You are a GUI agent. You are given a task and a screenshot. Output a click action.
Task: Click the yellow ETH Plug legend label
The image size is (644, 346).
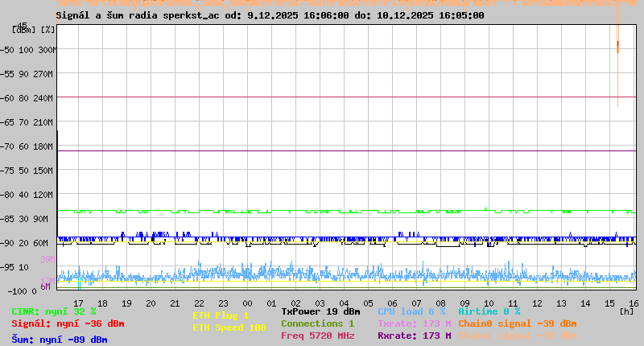221,315
